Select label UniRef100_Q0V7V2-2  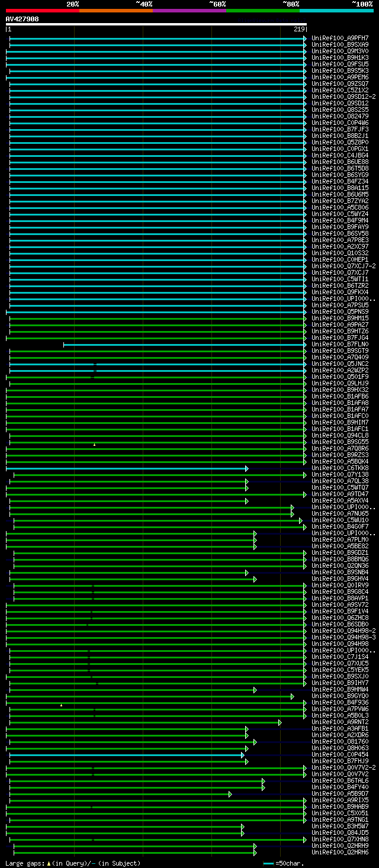point(343,767)
